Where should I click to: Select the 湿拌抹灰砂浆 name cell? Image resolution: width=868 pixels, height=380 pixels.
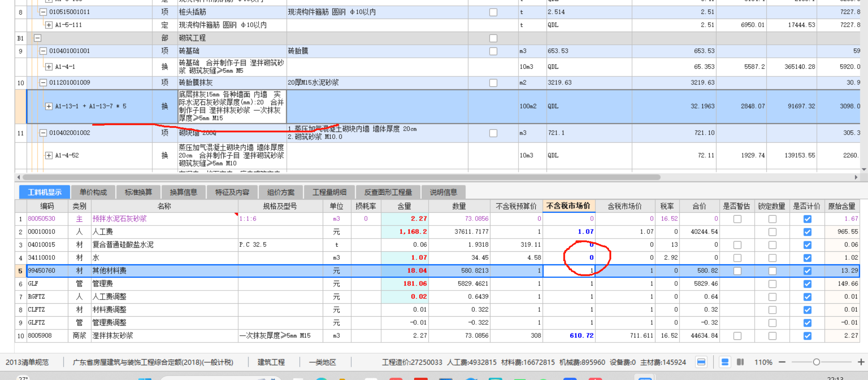tap(165, 336)
